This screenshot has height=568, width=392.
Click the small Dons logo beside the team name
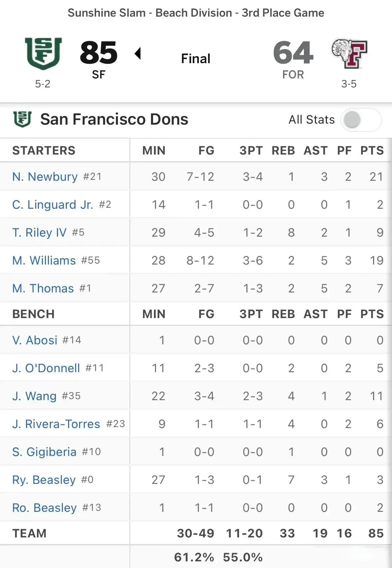point(22,119)
